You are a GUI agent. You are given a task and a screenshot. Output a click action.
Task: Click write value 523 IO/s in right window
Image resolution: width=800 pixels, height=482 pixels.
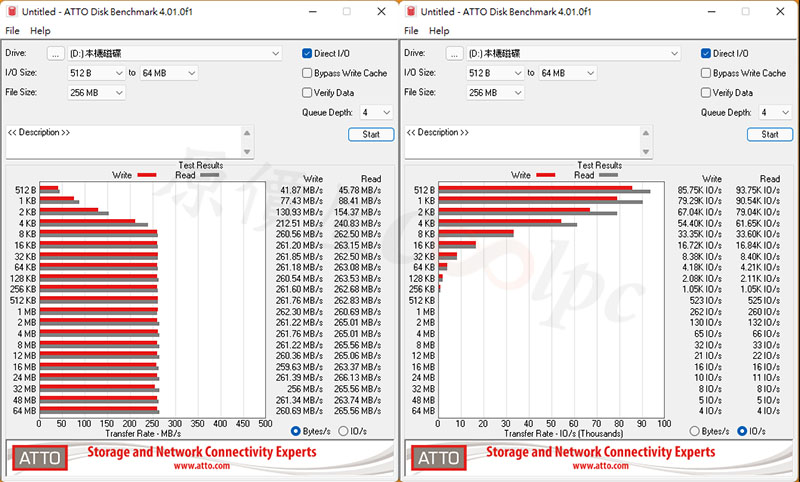[x=706, y=300]
